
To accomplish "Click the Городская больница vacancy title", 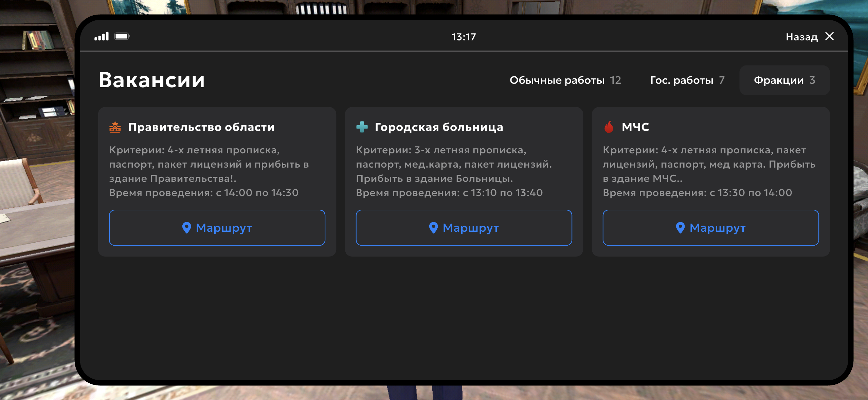I will [x=439, y=127].
